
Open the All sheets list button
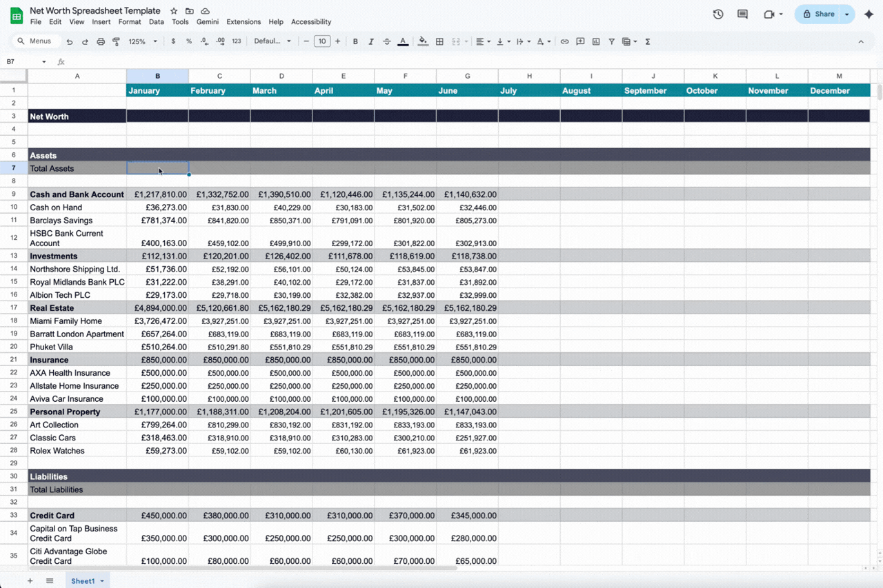coord(50,580)
